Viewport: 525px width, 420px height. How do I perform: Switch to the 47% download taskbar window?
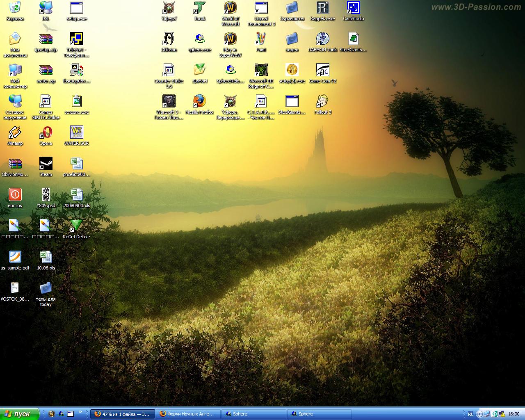coord(123,414)
